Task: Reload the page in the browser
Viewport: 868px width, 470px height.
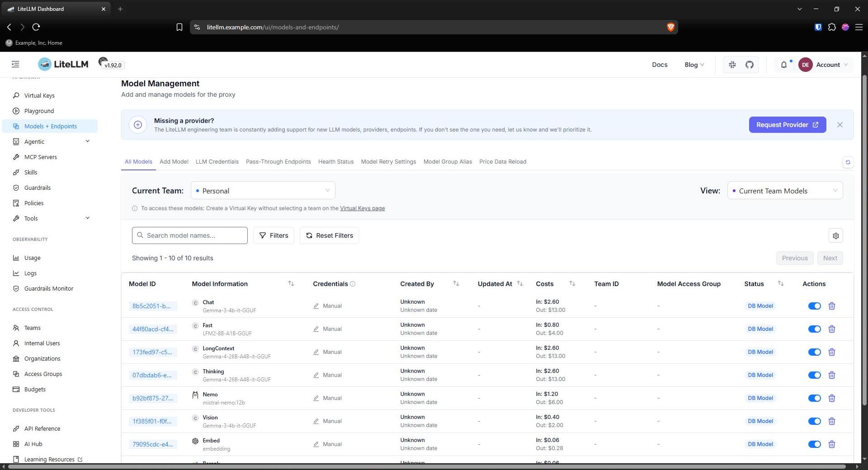Action: (36, 27)
